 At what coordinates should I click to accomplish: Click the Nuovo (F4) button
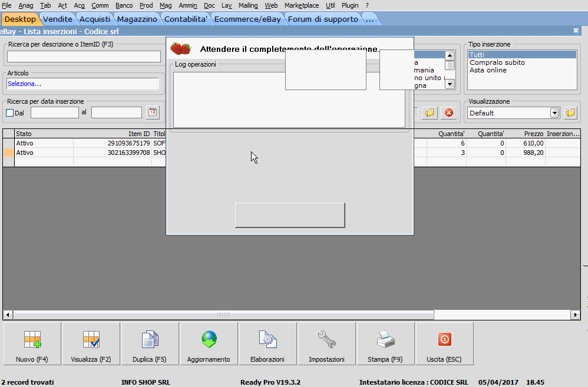coord(32,343)
